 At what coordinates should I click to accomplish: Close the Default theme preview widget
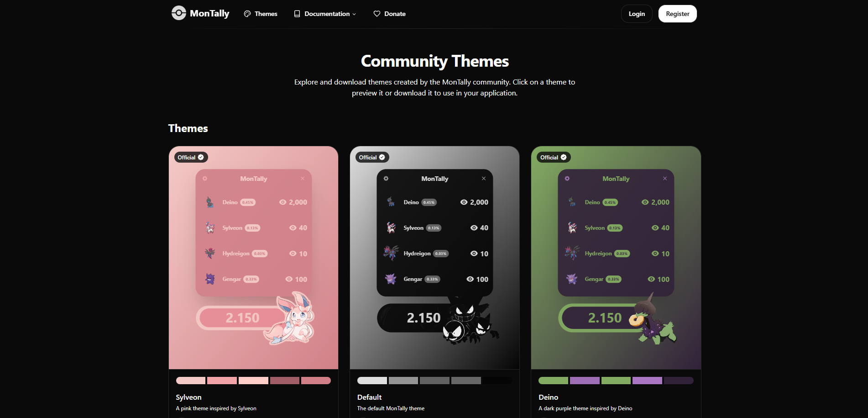(484, 179)
